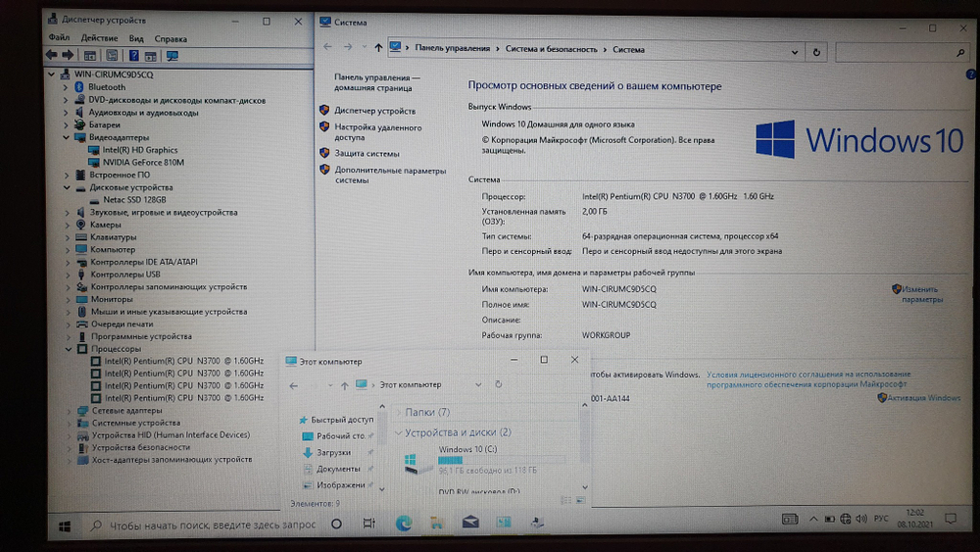Image resolution: width=980 pixels, height=552 pixels.
Task: Click Изменить параметры link
Action: click(922, 294)
